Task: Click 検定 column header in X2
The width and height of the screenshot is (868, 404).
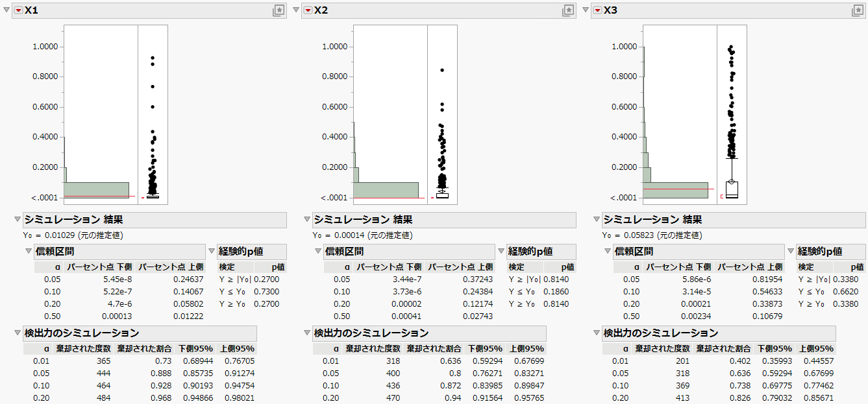Action: (517, 267)
